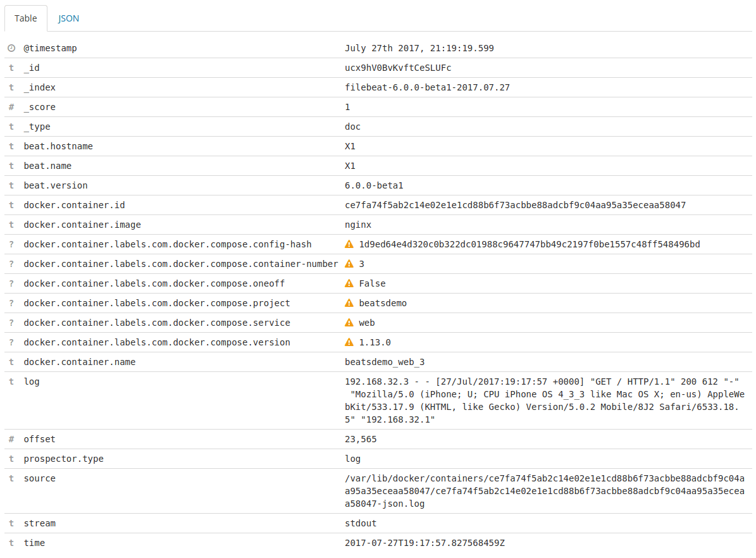Click the nginx image value
Image resolution: width=756 pixels, height=558 pixels.
(356, 225)
